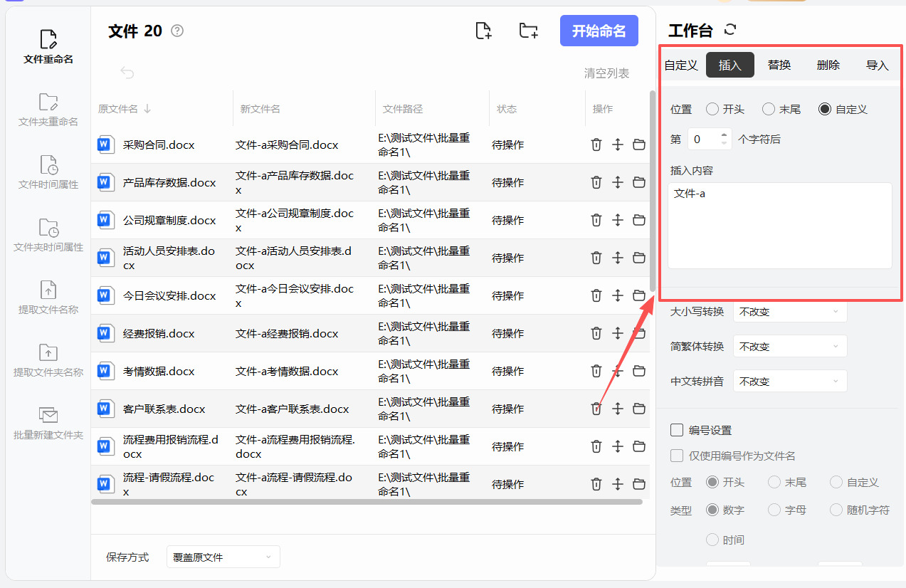This screenshot has width=906, height=588.
Task: Click the help icon next to 文件 20
Action: [178, 31]
